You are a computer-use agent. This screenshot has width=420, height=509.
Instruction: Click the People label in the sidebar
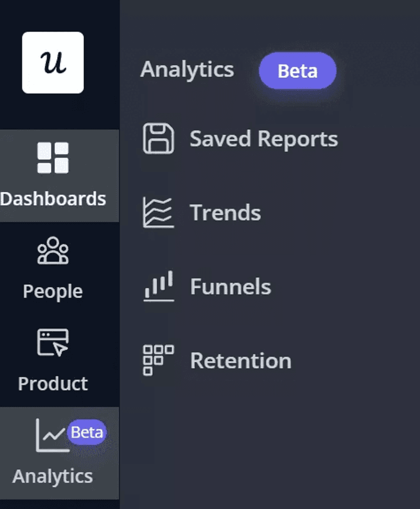pyautogui.click(x=51, y=290)
